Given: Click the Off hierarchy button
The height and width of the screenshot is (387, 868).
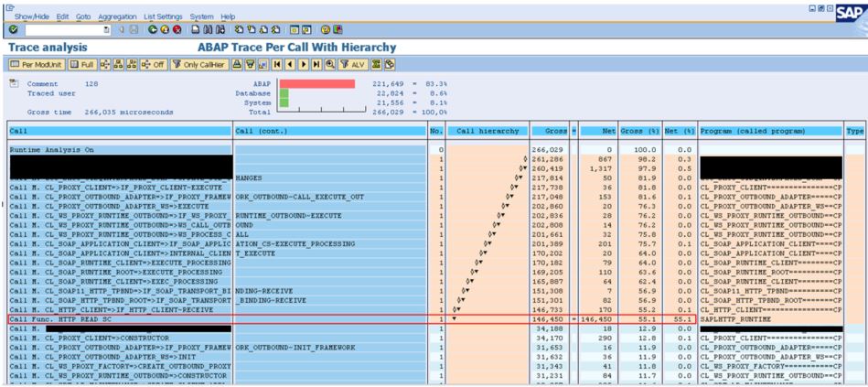Looking at the screenshot, I should (x=154, y=65).
